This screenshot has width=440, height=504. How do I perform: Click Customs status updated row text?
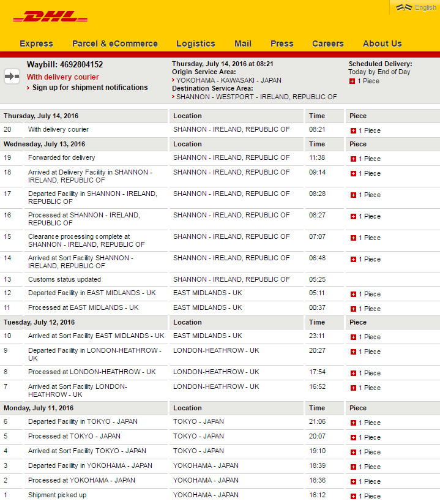(x=64, y=280)
